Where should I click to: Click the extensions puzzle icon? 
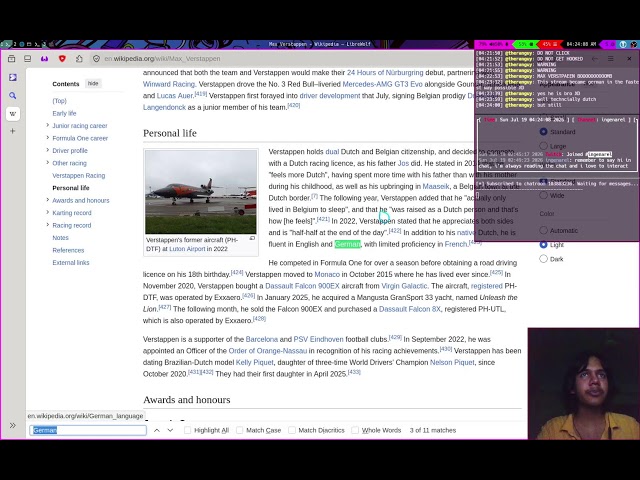(79, 59)
